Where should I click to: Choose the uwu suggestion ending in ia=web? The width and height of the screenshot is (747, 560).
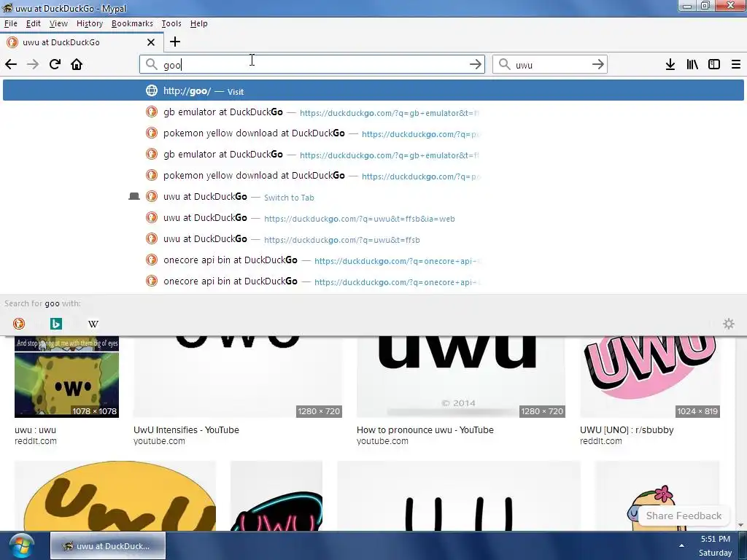[373, 218]
